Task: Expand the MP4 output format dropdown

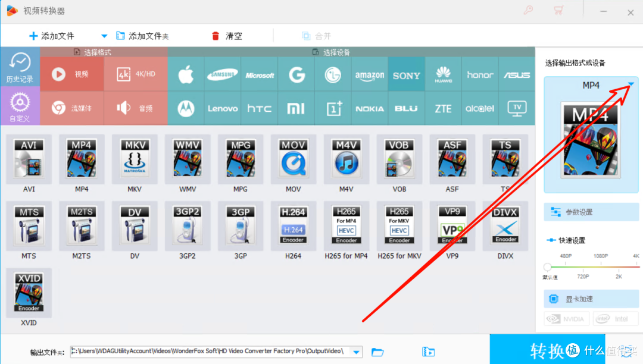Action: point(630,84)
